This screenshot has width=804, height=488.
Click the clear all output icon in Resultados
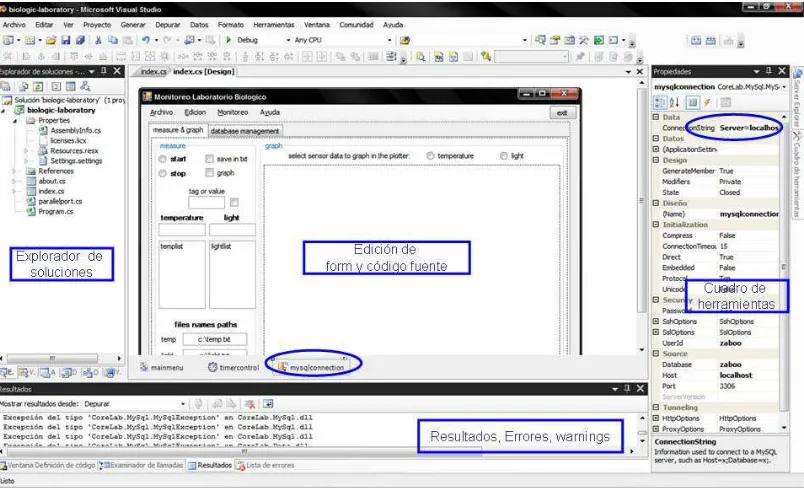click(x=250, y=404)
